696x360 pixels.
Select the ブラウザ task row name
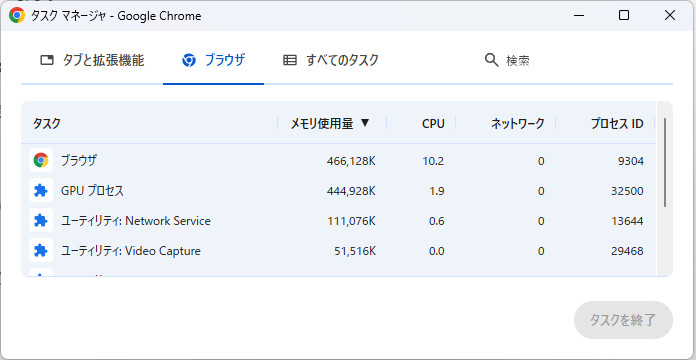79,160
